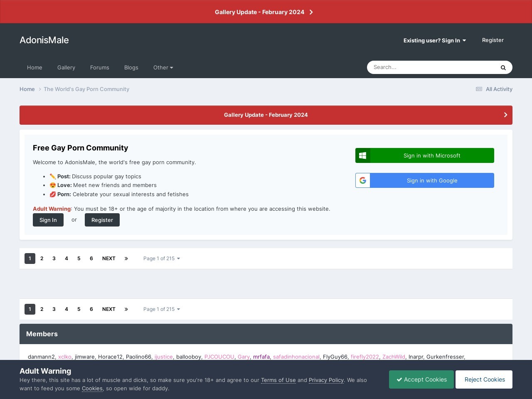Click the Members section header
532x399 pixels.
[266, 334]
